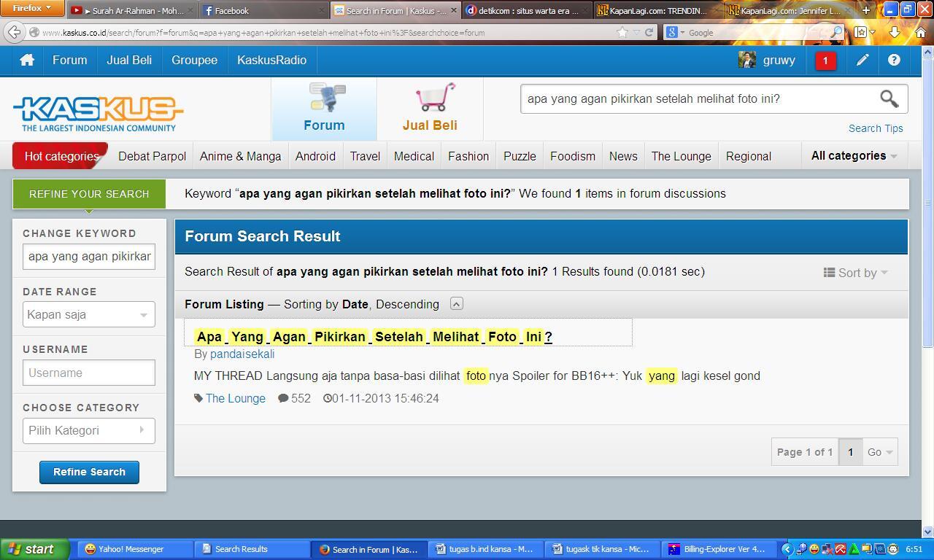
Task: Open the URL history dropdown arrow
Action: click(636, 32)
